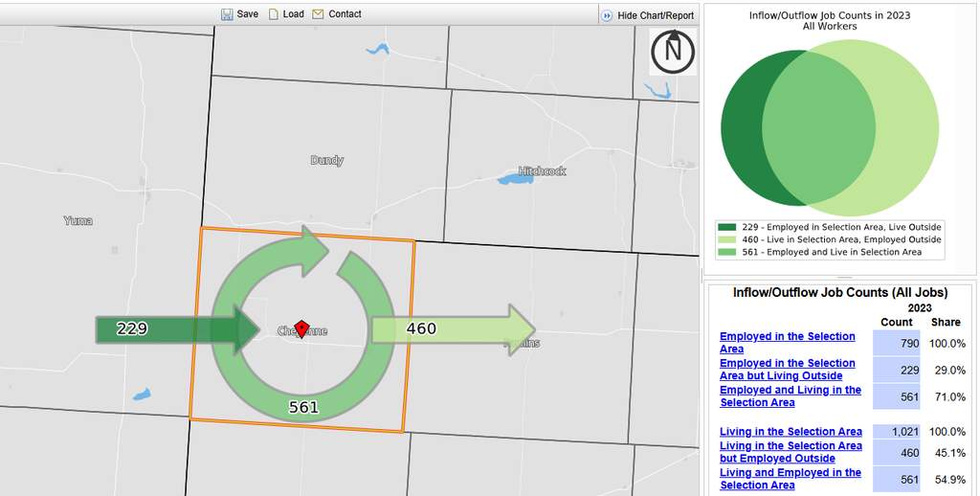Click the panel divider handle between chart and table
980x496 pixels.
[844, 277]
